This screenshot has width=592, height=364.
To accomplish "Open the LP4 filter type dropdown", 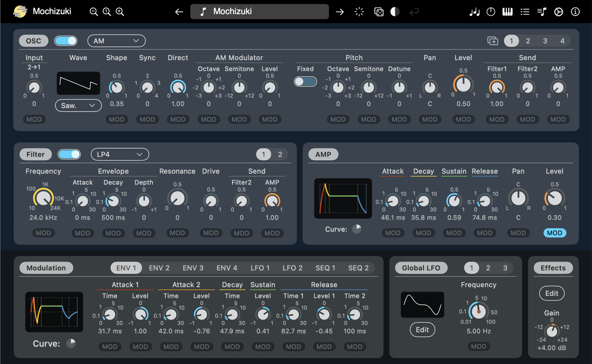I will pos(120,154).
